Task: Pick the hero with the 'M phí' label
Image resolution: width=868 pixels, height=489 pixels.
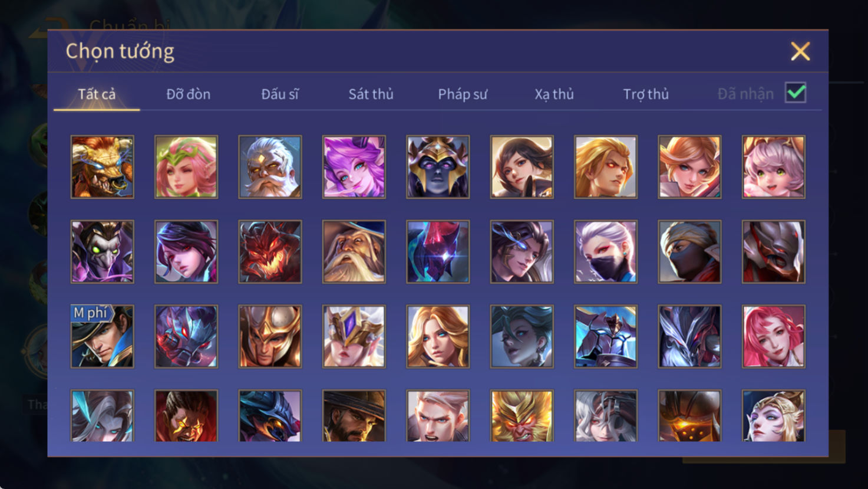Action: point(103,337)
